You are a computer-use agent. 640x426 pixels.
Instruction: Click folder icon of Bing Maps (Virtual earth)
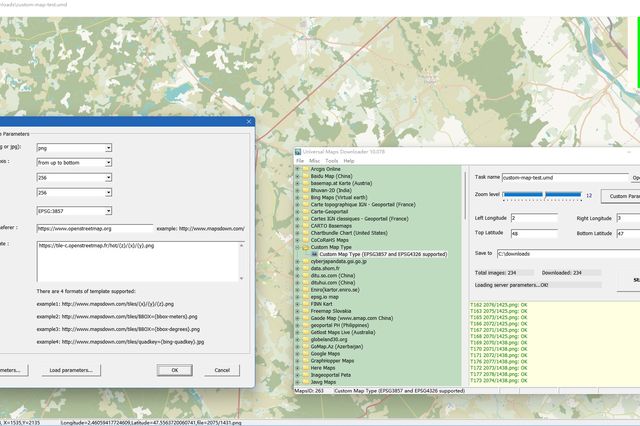point(306,197)
